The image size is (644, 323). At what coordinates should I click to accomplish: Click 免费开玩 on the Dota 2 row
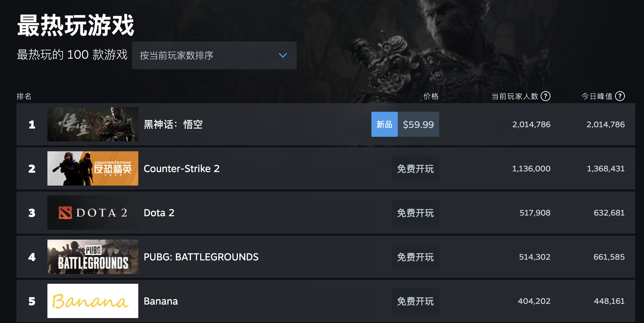[x=415, y=213]
